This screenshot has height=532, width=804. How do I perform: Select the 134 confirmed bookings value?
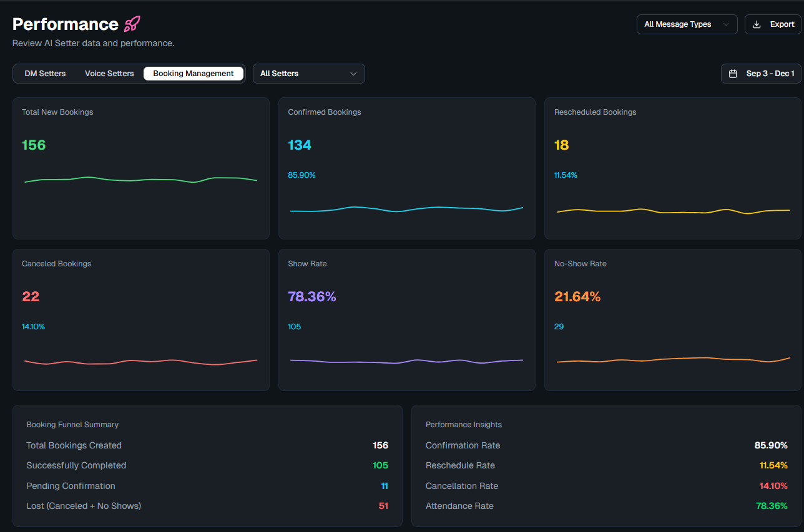pyautogui.click(x=300, y=145)
